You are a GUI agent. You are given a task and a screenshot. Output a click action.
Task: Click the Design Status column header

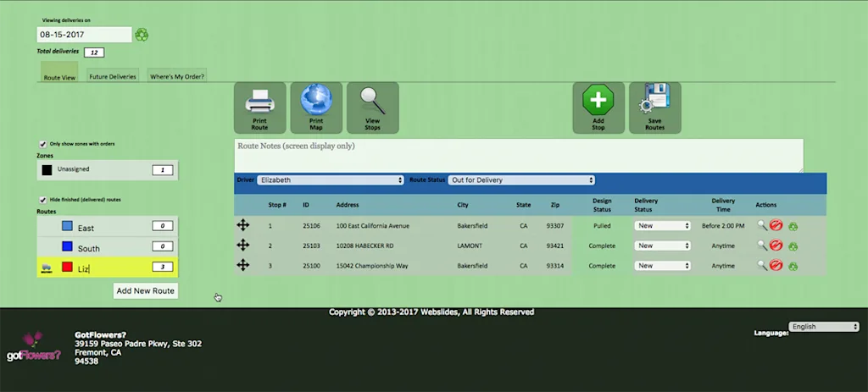pos(602,205)
